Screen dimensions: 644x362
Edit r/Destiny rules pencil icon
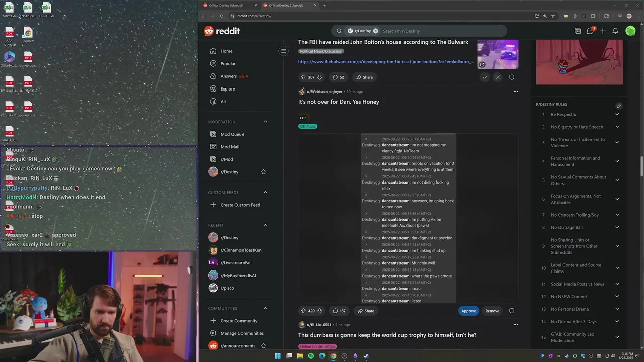tap(619, 106)
